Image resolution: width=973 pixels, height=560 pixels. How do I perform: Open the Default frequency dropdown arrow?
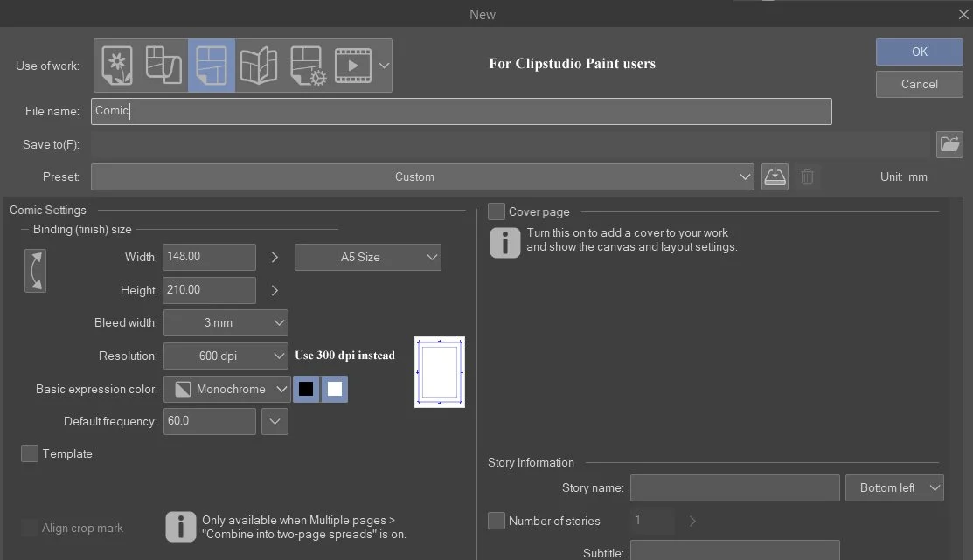point(275,422)
